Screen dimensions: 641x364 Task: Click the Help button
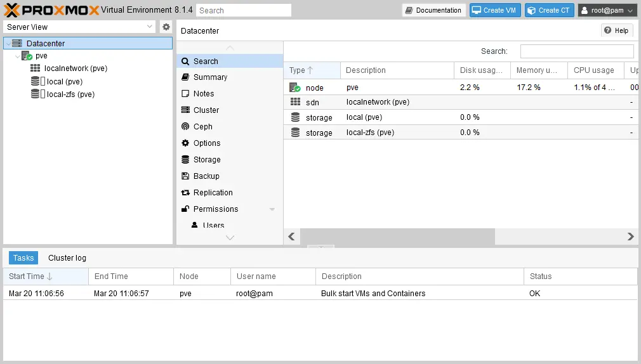click(616, 30)
